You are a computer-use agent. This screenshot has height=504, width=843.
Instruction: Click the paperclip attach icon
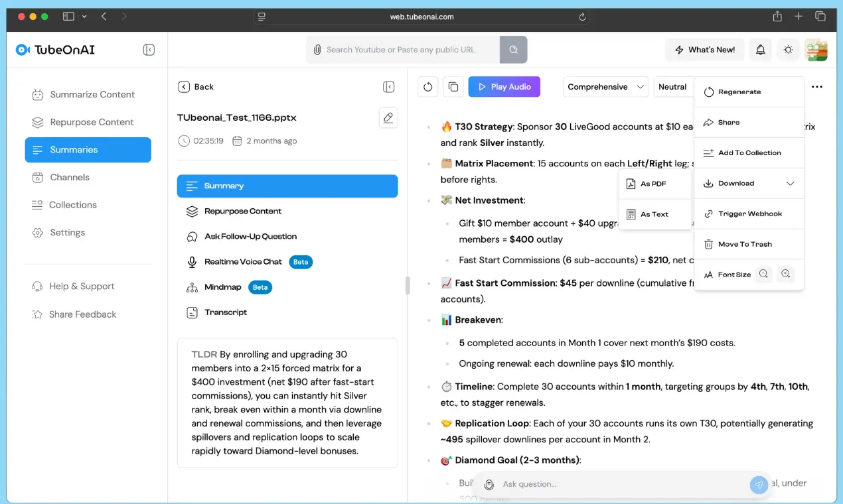point(317,50)
